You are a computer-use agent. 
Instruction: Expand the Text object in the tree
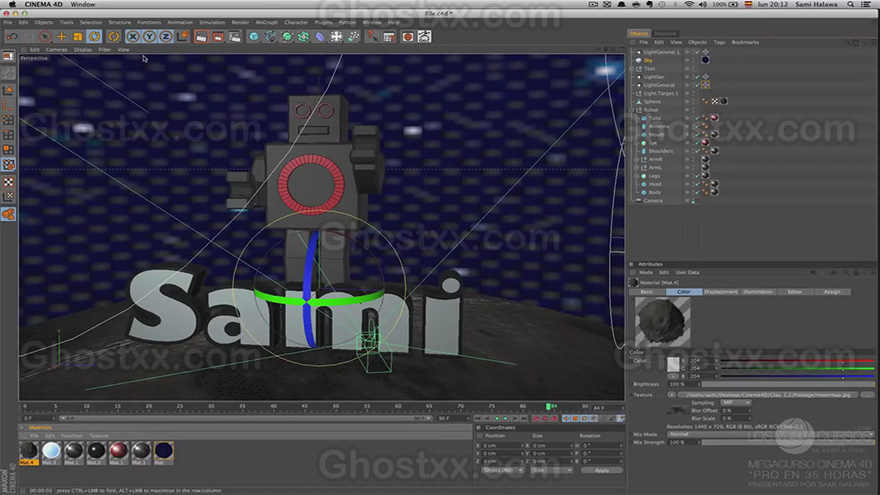pos(632,68)
